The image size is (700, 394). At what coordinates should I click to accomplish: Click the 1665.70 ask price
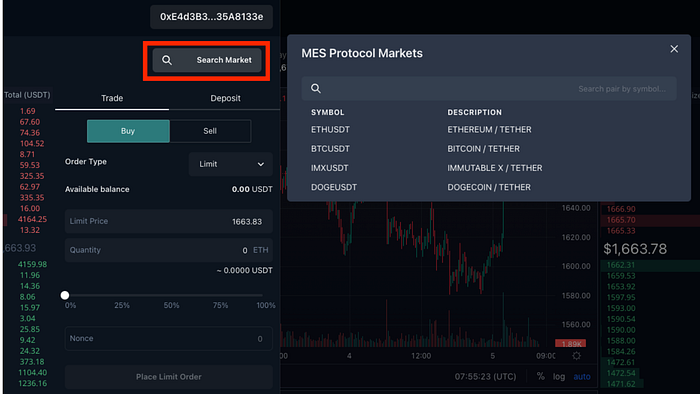click(621, 220)
